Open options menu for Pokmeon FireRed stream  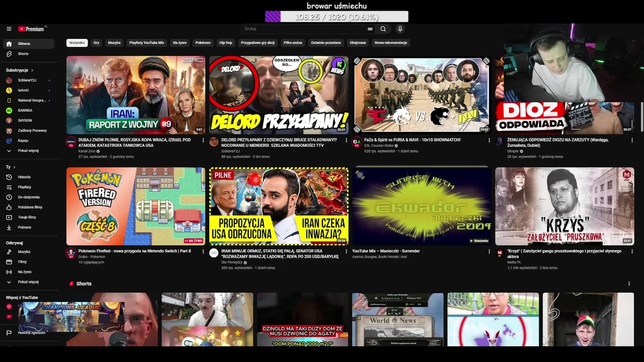click(x=203, y=251)
